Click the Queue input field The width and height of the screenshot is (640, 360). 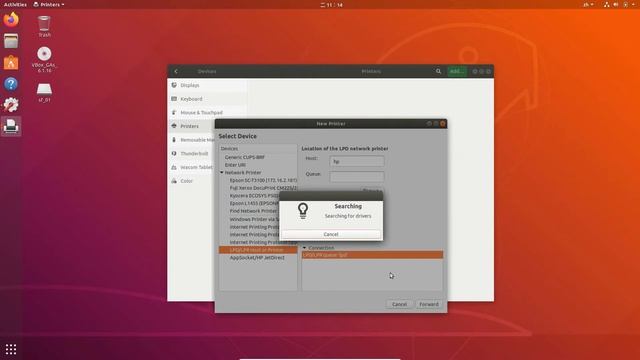click(x=357, y=176)
